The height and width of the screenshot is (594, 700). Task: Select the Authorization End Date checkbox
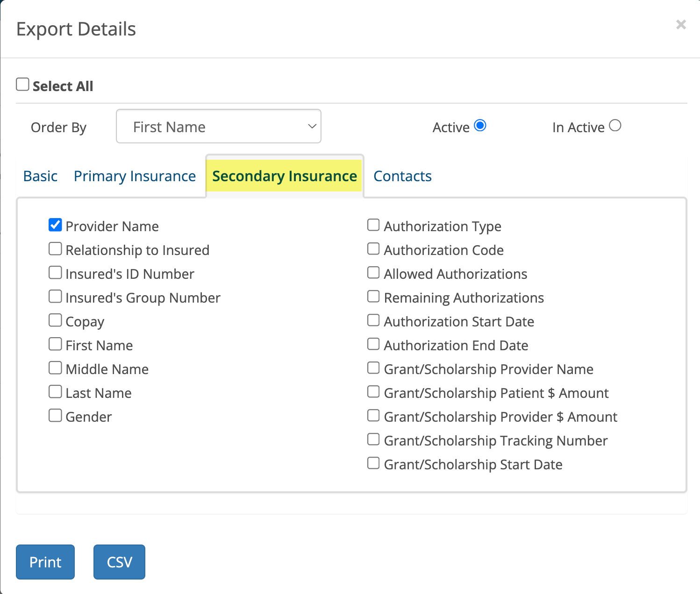click(373, 344)
